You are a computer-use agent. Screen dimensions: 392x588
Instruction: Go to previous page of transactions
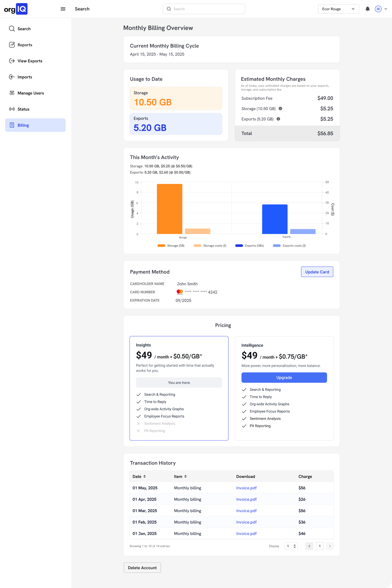click(309, 546)
